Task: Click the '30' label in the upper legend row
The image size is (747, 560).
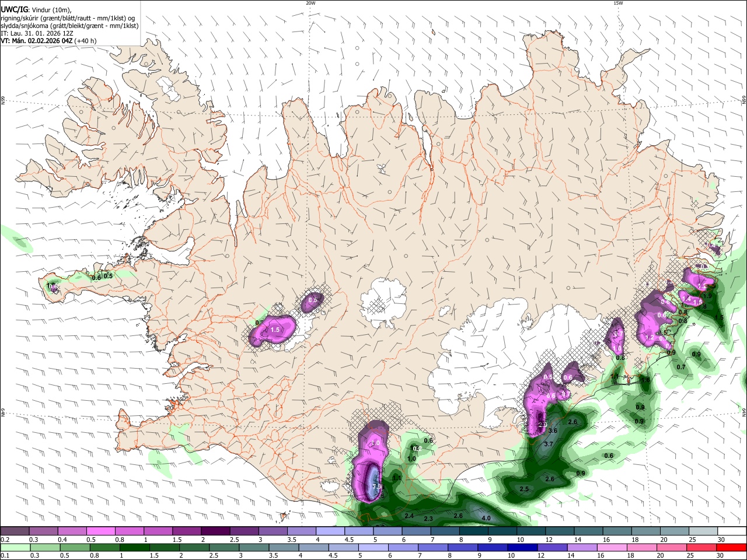Action: click(x=721, y=540)
